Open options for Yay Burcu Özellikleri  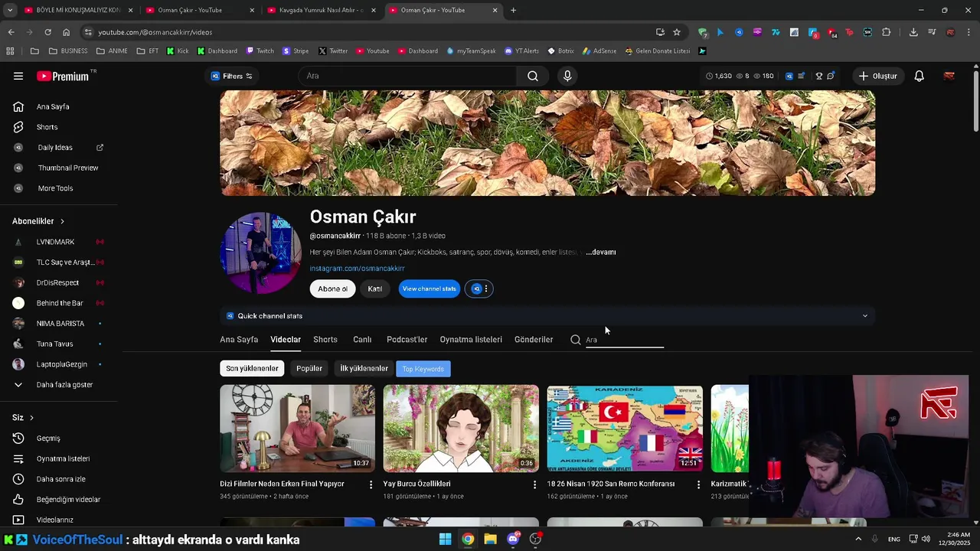click(534, 484)
